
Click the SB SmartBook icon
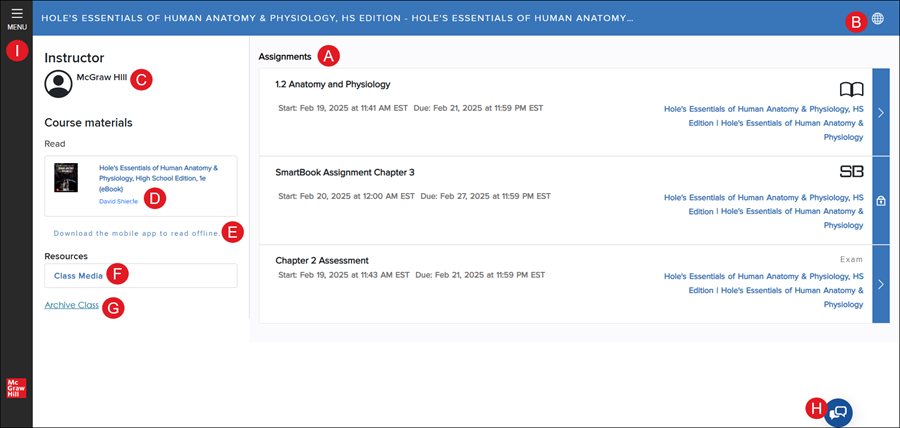tap(851, 172)
